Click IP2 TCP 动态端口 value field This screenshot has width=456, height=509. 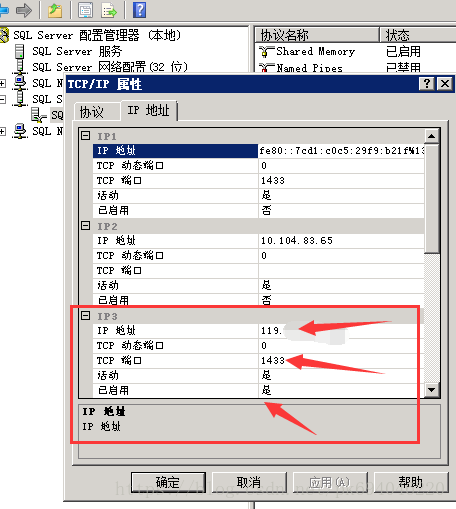point(341,256)
